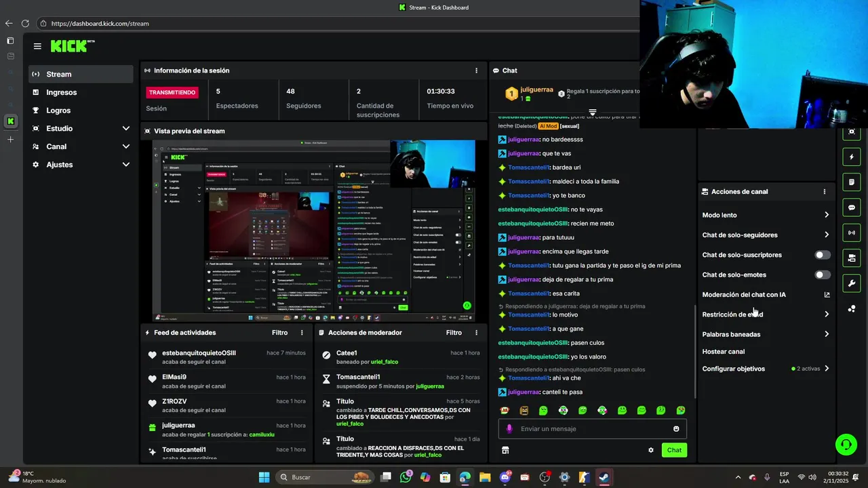Viewport: 868px width, 488px height.
Task: Open the broadcast signal widget icon
Action: coord(852,232)
